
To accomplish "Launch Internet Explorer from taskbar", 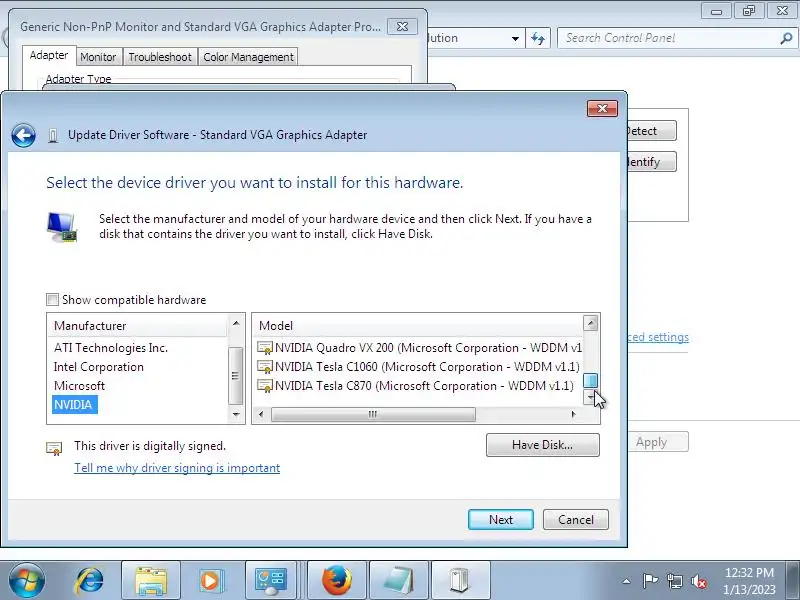I will pyautogui.click(x=90, y=581).
